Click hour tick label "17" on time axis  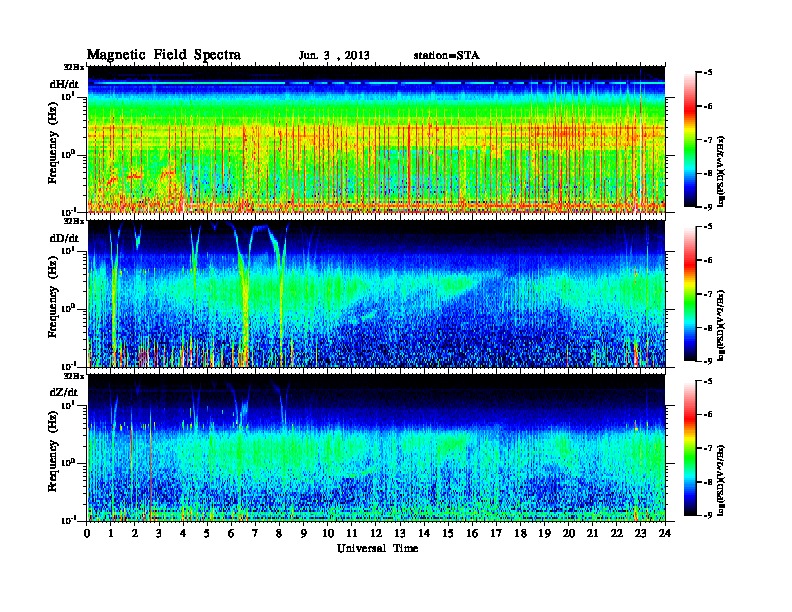497,533
